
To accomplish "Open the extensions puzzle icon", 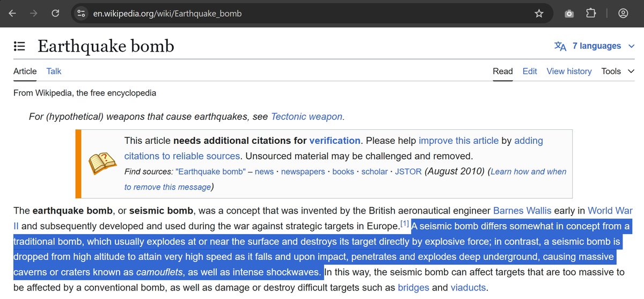I will (x=591, y=13).
